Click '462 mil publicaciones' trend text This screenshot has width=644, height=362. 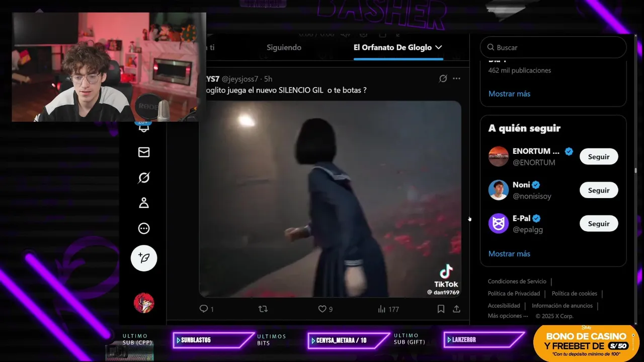coord(519,70)
